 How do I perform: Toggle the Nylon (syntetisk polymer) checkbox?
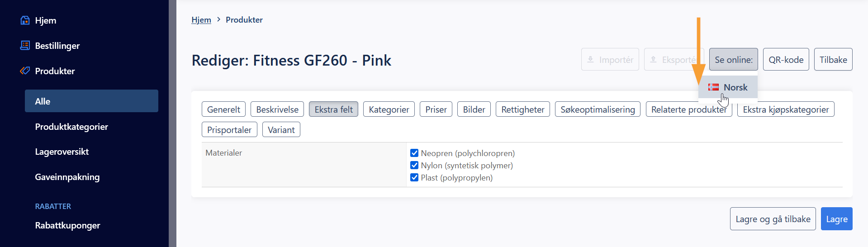coord(414,165)
